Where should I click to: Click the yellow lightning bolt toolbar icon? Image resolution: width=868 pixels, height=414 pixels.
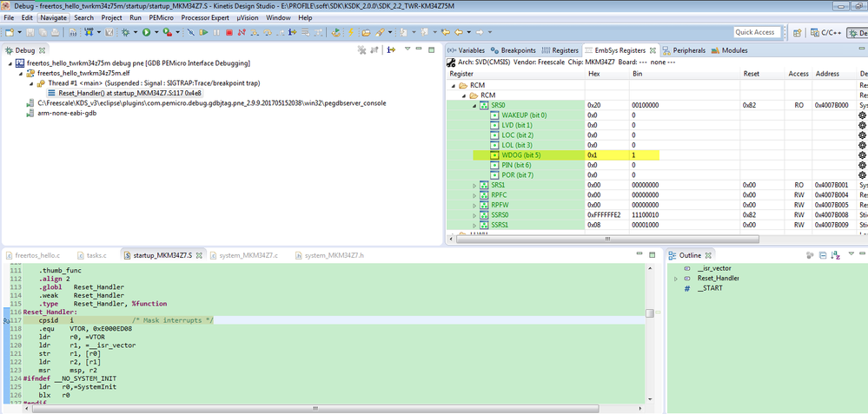pos(350,32)
